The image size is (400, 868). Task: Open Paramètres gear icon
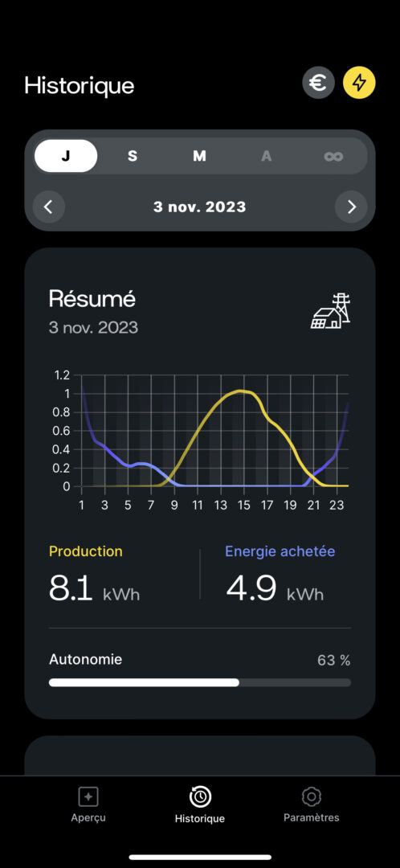[x=312, y=797]
